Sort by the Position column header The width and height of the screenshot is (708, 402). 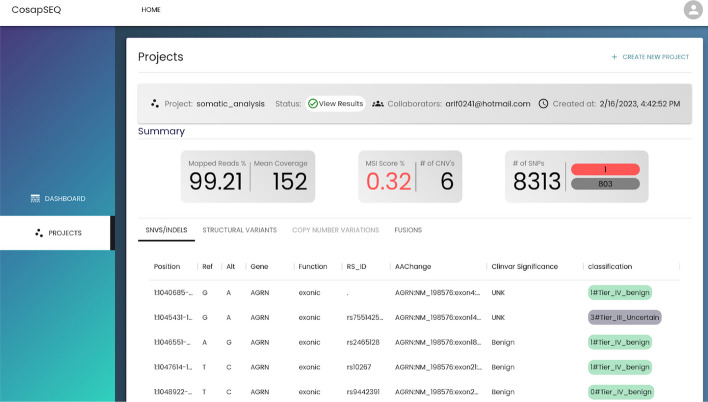167,266
